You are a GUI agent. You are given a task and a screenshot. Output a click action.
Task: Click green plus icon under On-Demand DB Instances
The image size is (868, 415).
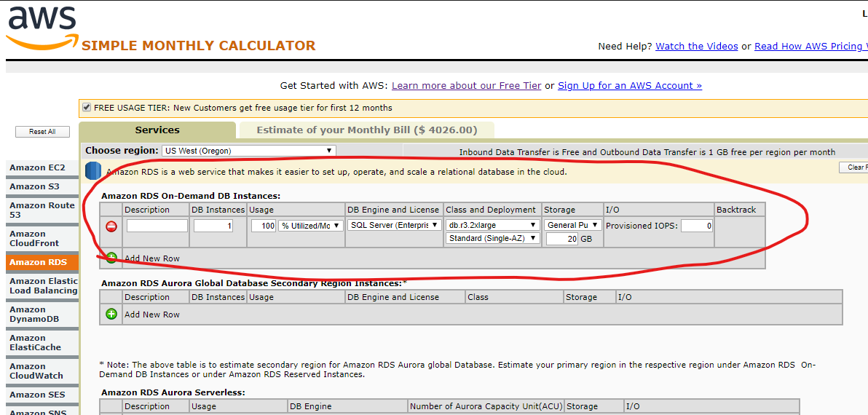(x=111, y=258)
